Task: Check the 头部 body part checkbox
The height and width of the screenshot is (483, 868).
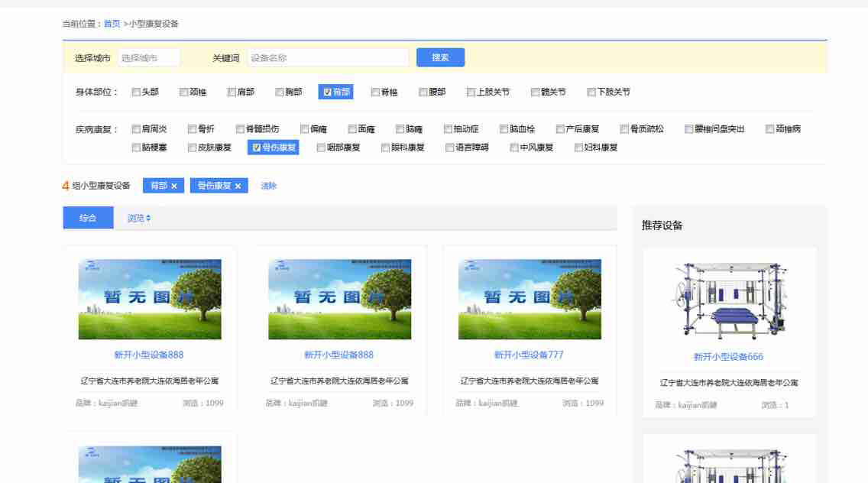Action: point(136,92)
